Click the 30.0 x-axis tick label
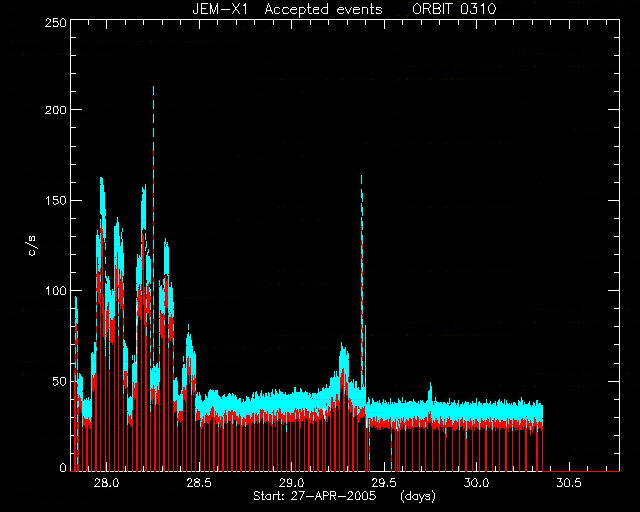Image resolution: width=640 pixels, height=512 pixels. (476, 483)
